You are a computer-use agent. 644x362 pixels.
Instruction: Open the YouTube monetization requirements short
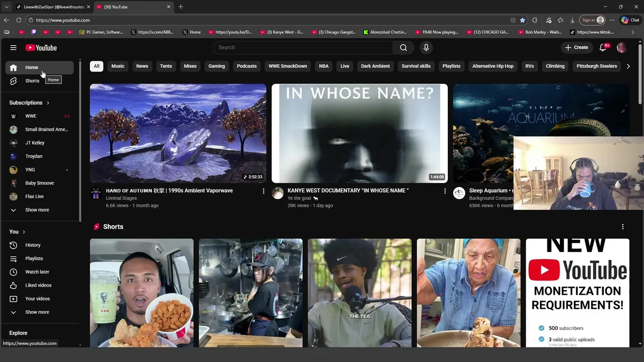577,293
